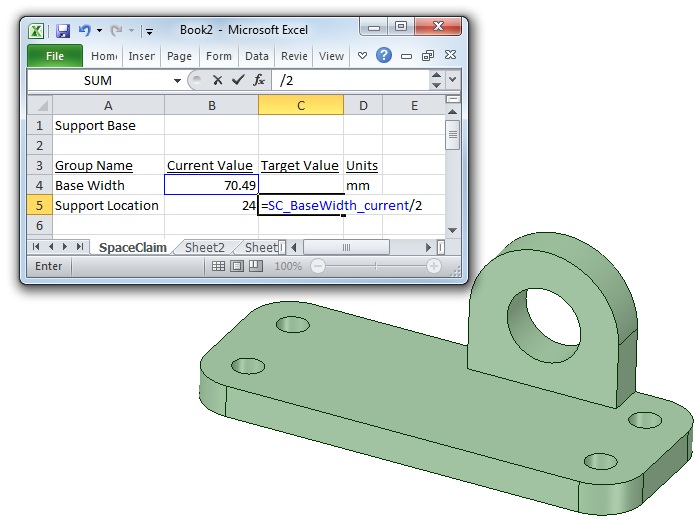Switch to Page Layout view icon
Viewport: 700px width, 521px height.
[x=237, y=267]
